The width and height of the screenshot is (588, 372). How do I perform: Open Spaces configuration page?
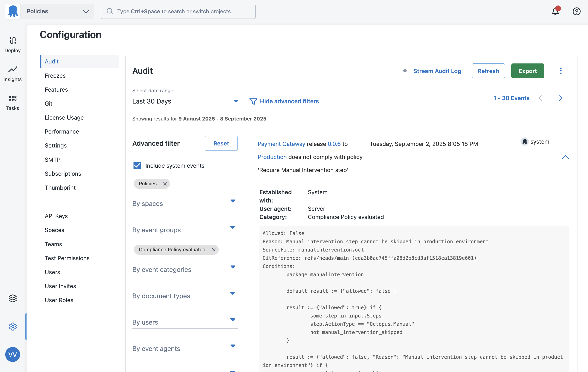(x=54, y=230)
